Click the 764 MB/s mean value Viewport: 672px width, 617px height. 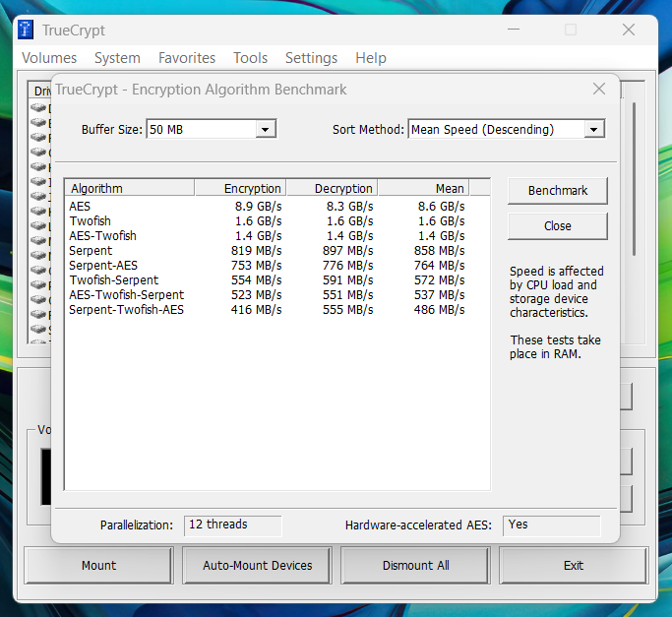coord(439,266)
